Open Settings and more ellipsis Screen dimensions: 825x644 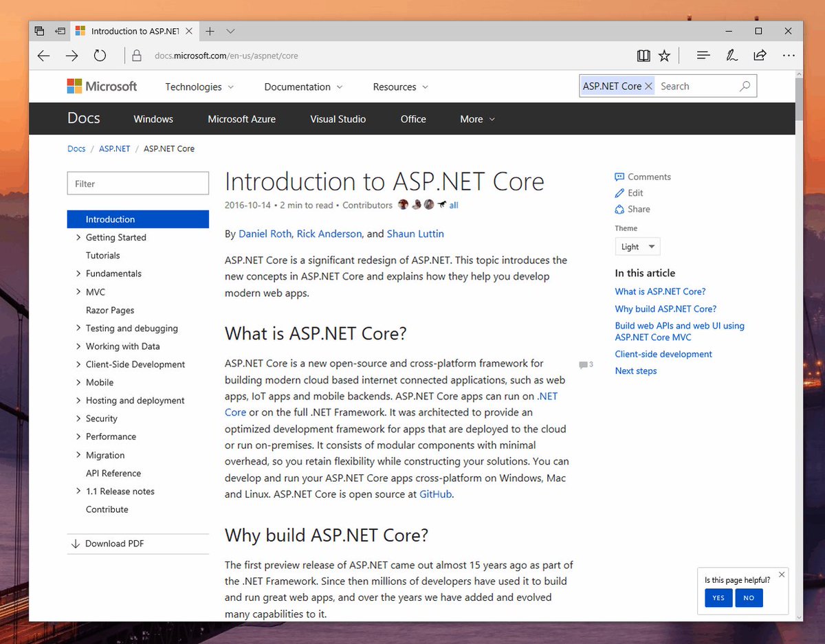(789, 56)
